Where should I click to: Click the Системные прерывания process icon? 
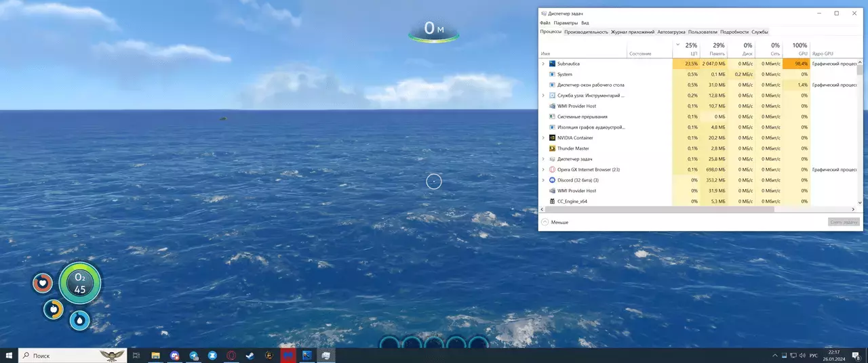[552, 116]
